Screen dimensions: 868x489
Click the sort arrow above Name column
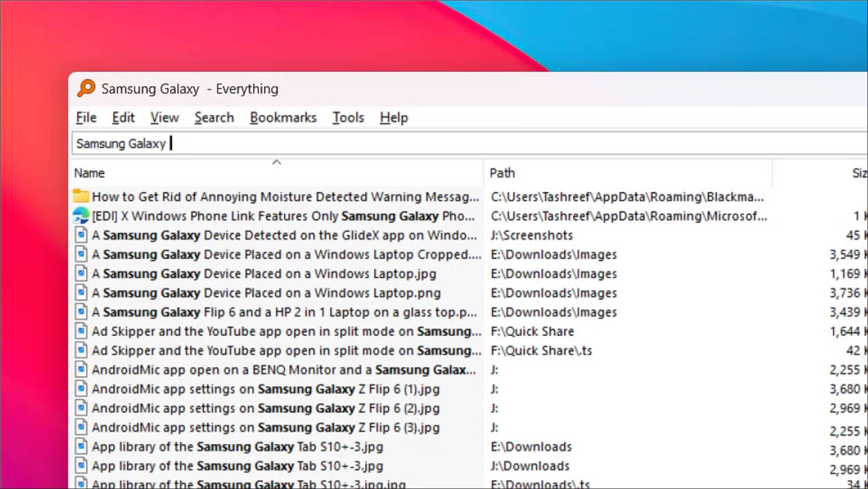(276, 162)
